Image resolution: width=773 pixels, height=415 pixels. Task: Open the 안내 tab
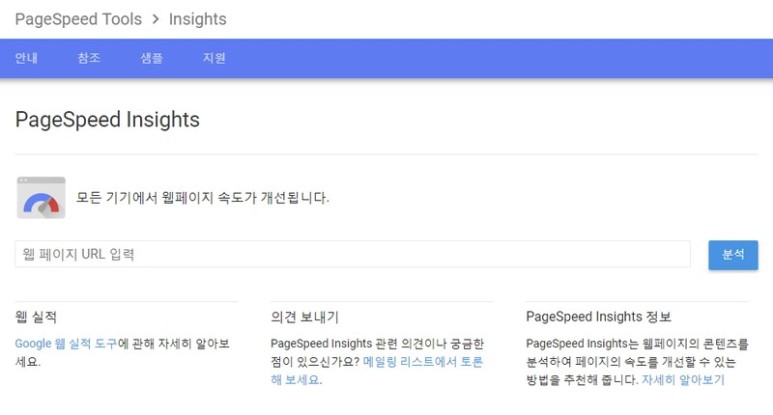[26, 58]
